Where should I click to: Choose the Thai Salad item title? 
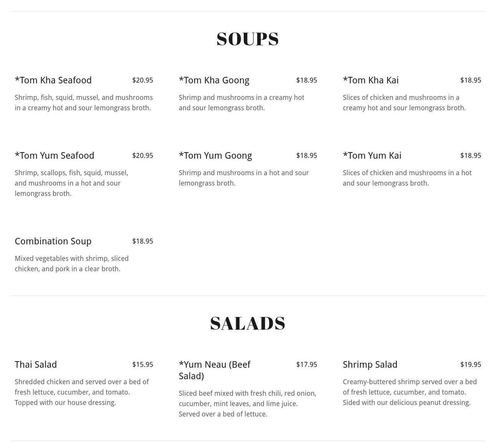coord(36,365)
